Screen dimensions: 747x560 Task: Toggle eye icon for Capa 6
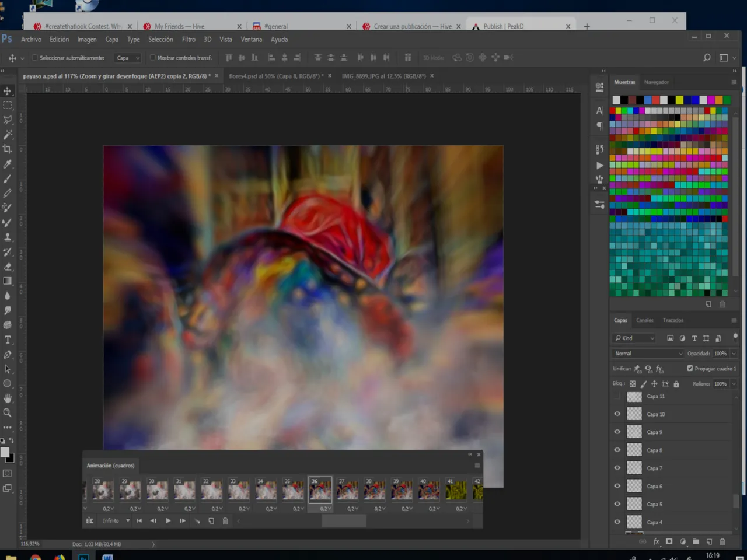click(x=617, y=486)
